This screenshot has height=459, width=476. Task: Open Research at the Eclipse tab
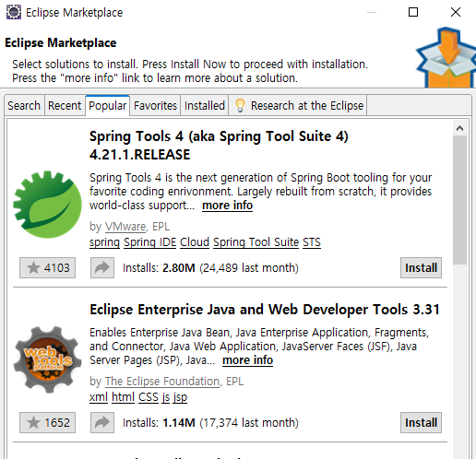point(298,106)
